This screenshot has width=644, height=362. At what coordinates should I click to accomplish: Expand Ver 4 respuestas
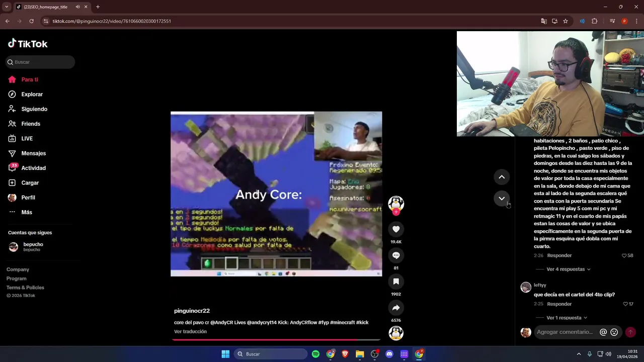tap(569, 269)
